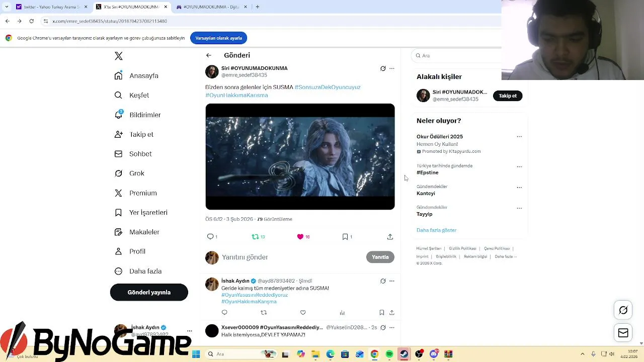Click the Ara search box on X
The width and height of the screenshot is (644, 362).
click(457, 55)
